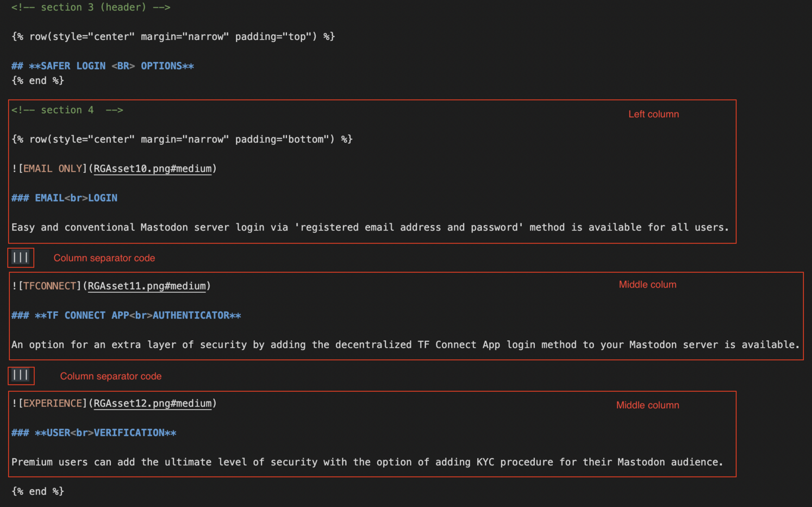Image resolution: width=812 pixels, height=507 pixels.
Task: Open the RGAsset11.png#medium image link
Action: pos(147,286)
